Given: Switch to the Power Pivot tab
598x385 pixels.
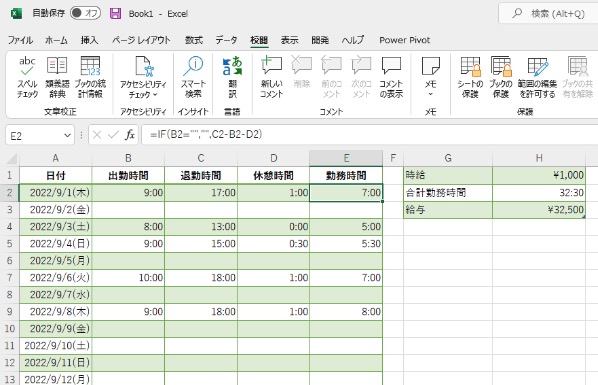Looking at the screenshot, I should point(405,40).
